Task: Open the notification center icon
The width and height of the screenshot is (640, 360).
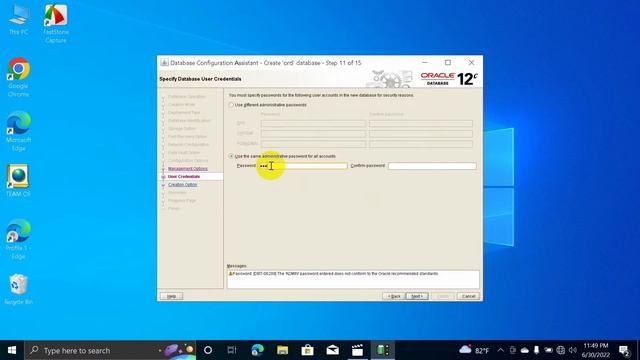Action: [624, 350]
